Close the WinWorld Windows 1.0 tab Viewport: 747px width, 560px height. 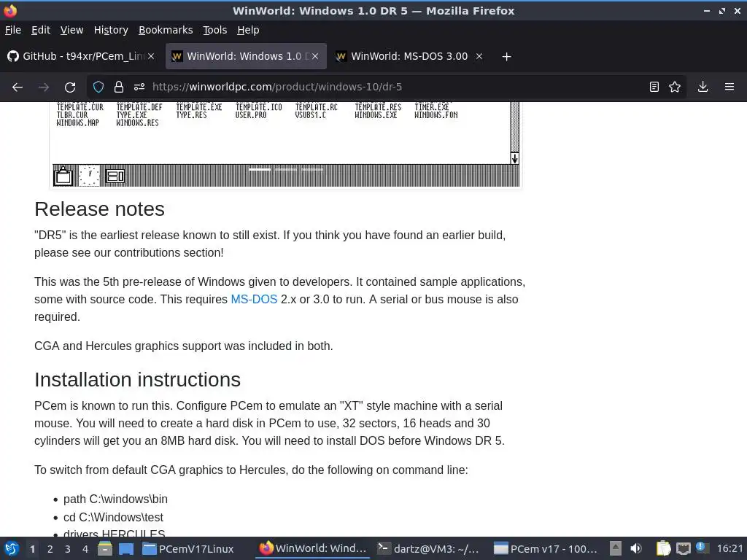(x=315, y=56)
